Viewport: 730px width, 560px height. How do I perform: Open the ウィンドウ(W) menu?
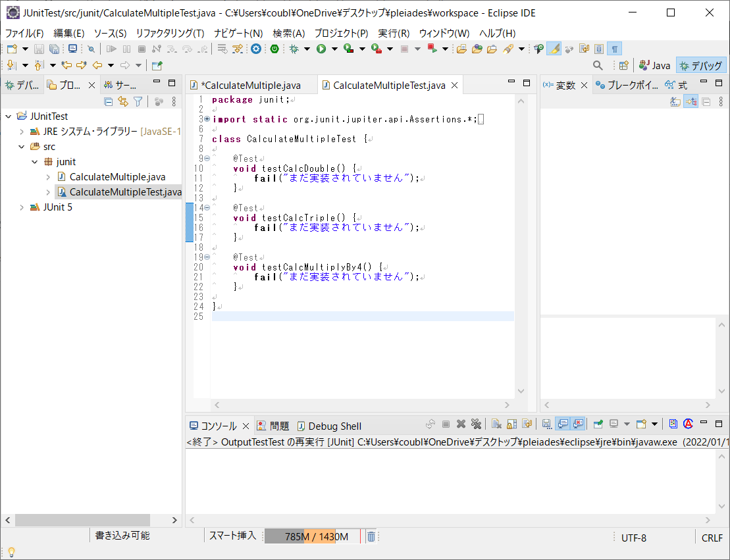tap(444, 33)
